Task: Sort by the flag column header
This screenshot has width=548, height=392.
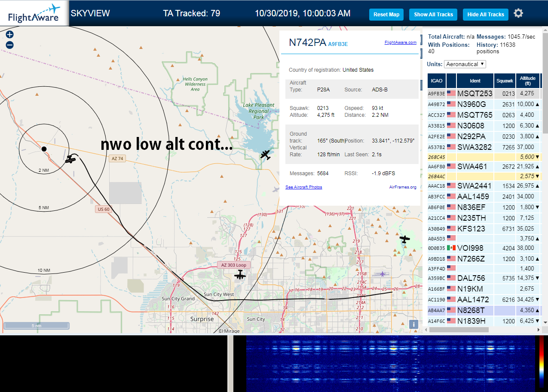Action: pyautogui.click(x=451, y=81)
